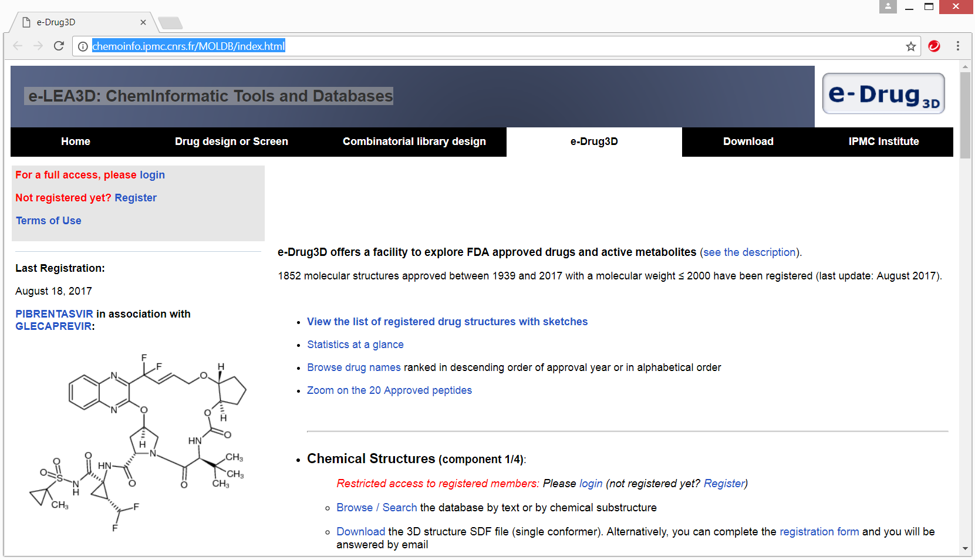Open Zoom on the 20 Approved peptides
This screenshot has height=560, width=975.
point(389,390)
